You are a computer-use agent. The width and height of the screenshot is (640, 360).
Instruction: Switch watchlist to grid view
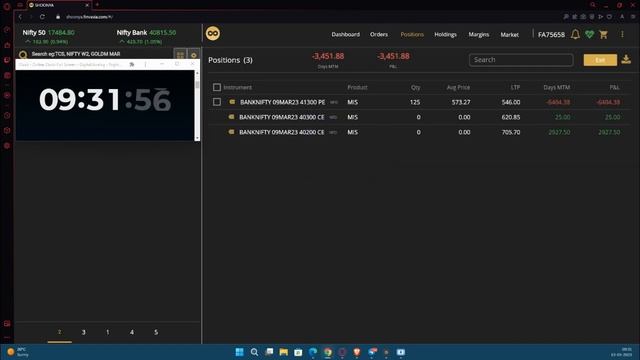click(180, 54)
